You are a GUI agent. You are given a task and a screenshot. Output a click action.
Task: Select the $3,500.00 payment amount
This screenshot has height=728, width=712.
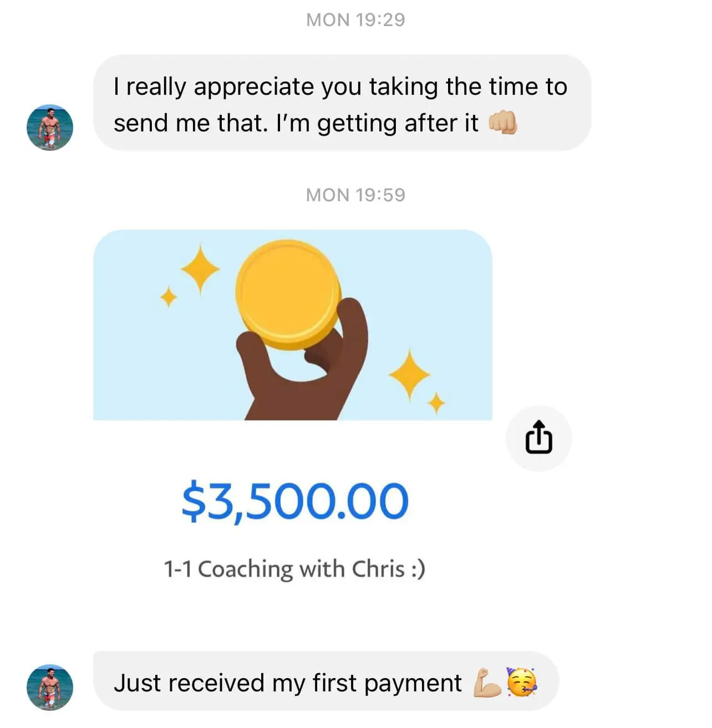tap(295, 501)
